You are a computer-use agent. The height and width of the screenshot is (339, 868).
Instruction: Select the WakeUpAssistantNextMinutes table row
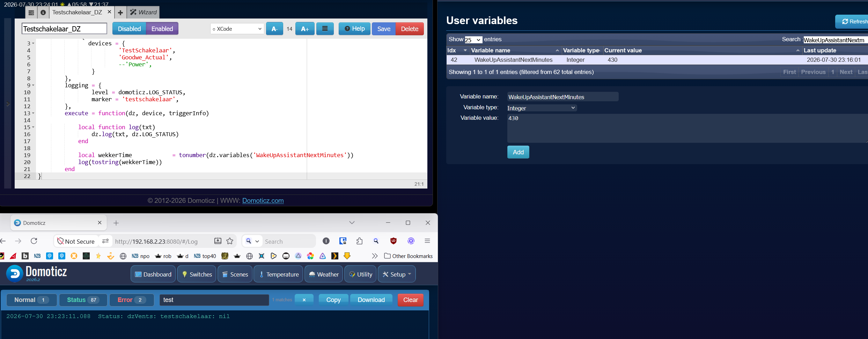click(x=657, y=60)
